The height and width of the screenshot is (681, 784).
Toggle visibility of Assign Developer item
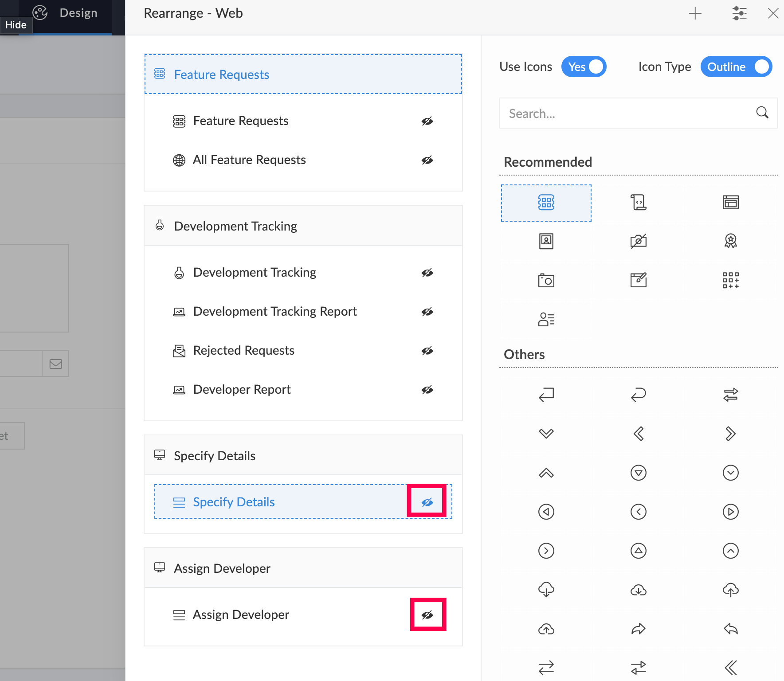(428, 614)
